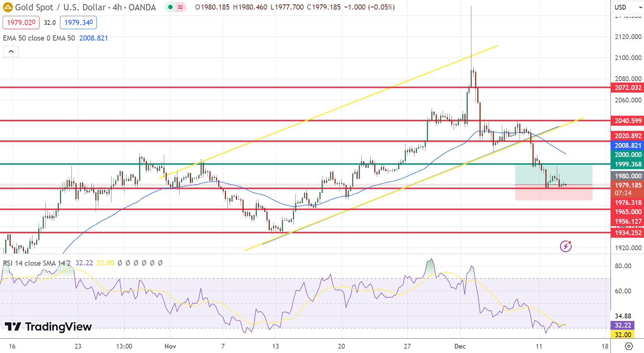
Task: Click the pink approximate-data indicator icon
Action: (180, 7)
